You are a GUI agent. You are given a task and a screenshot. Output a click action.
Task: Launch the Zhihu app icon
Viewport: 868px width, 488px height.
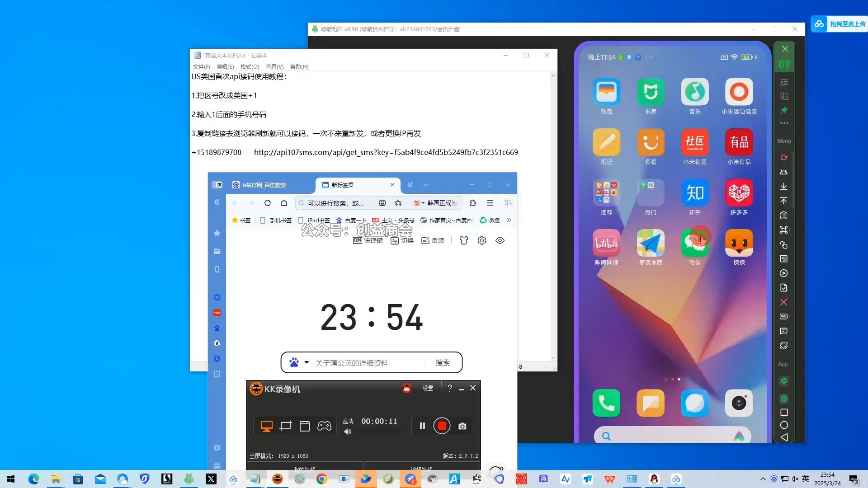(x=694, y=193)
